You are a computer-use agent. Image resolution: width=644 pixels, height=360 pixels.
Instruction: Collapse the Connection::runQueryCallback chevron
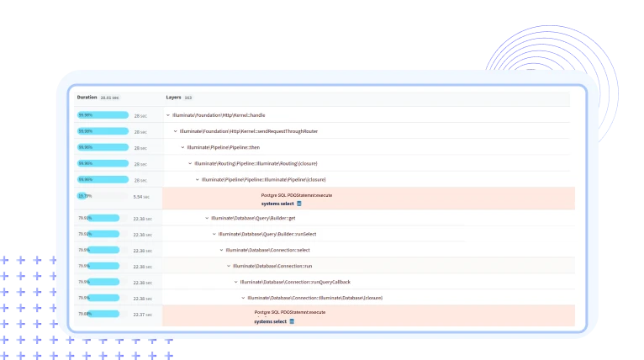pyautogui.click(x=235, y=282)
